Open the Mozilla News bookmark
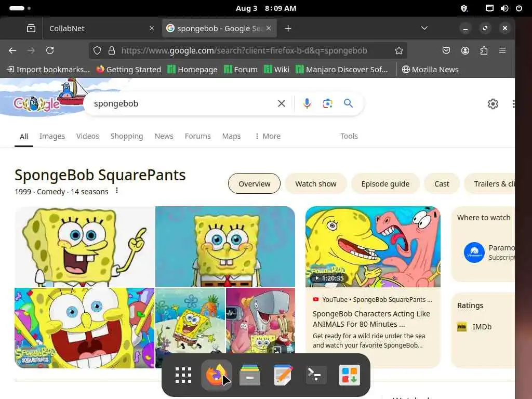The width and height of the screenshot is (532, 399). coord(430,69)
